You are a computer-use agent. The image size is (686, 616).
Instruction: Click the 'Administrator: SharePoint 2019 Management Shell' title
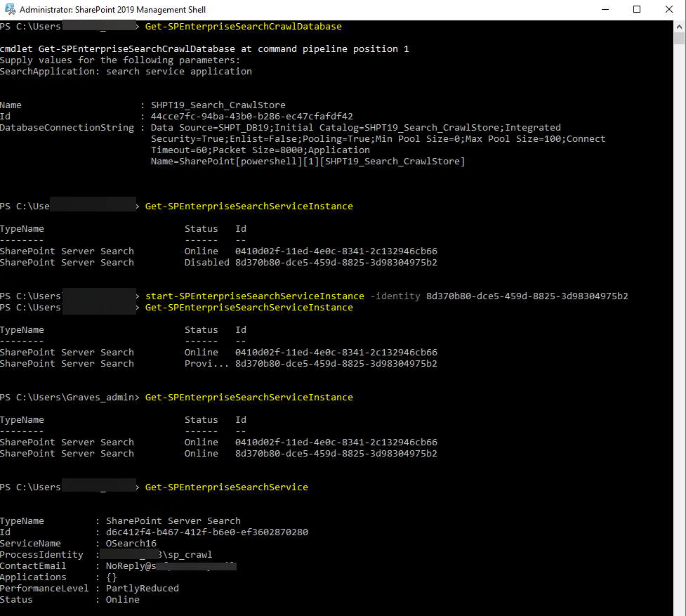tap(112, 10)
